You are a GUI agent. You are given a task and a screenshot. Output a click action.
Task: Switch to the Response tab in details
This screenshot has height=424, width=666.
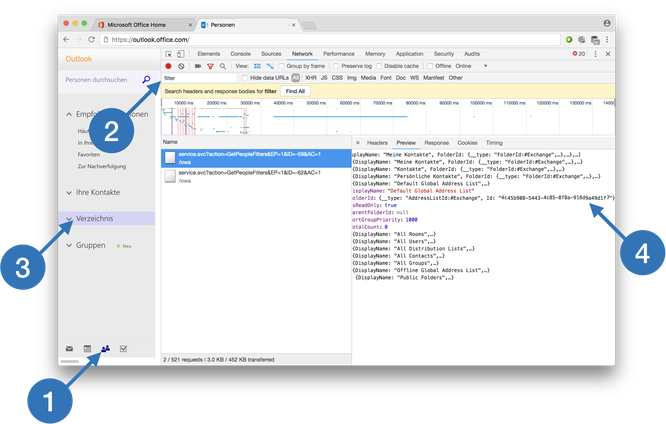tap(436, 143)
